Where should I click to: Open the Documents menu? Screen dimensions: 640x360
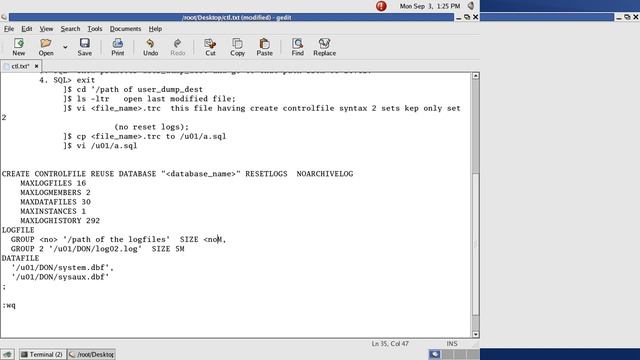[x=125, y=29]
